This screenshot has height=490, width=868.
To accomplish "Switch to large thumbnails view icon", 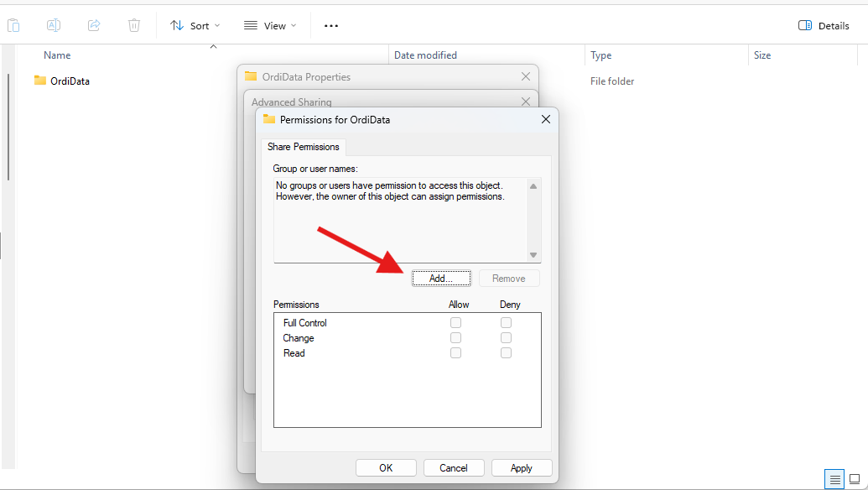I will pos(855,479).
